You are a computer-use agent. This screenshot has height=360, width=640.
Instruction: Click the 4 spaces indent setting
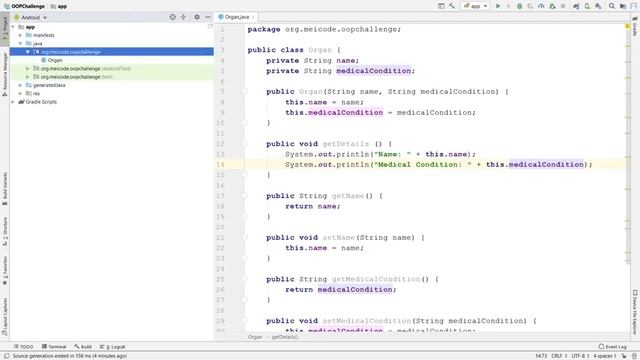(x=604, y=356)
